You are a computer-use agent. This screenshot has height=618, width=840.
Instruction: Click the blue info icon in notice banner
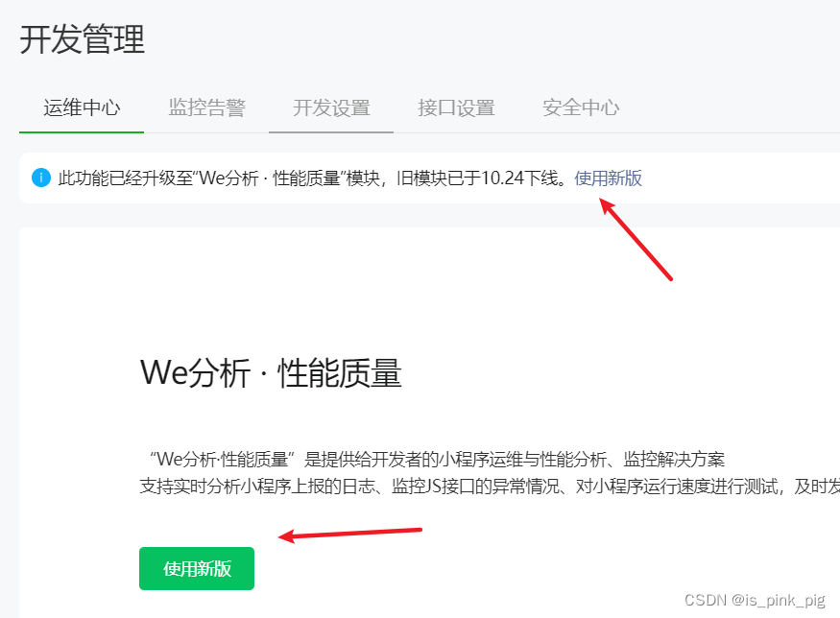(41, 178)
